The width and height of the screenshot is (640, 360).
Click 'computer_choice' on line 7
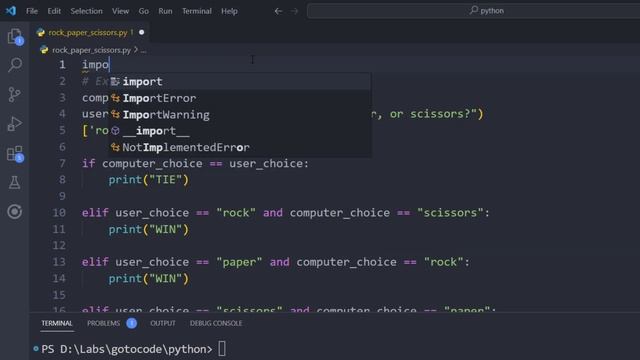152,164
